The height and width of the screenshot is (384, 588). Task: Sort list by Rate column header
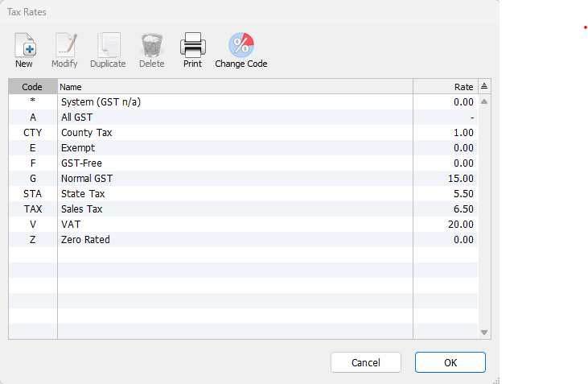[446, 87]
